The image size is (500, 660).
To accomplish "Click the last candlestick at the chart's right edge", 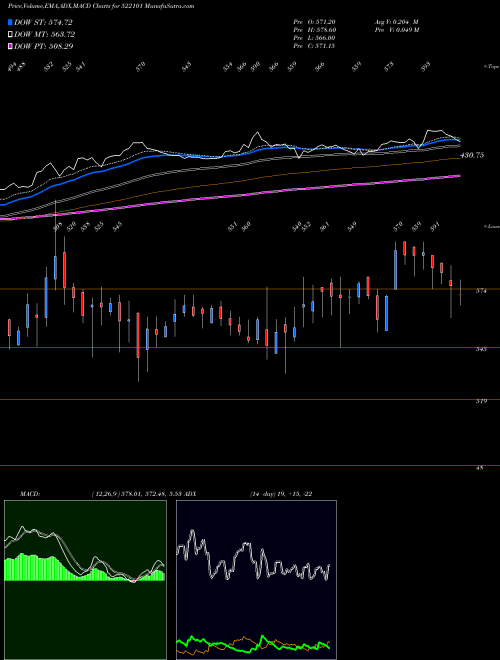I will click(460, 293).
